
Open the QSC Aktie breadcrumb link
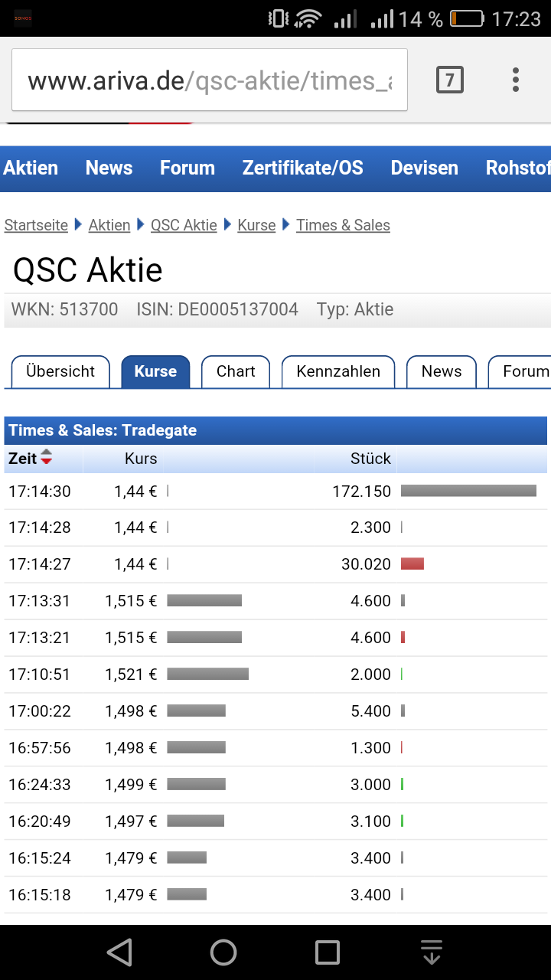pyautogui.click(x=184, y=225)
